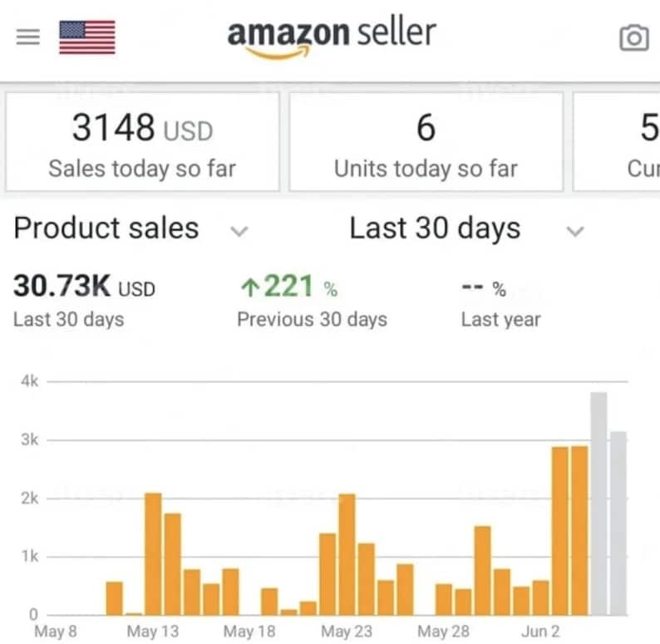Open the hamburger navigation menu
The image size is (660, 644).
coord(28,37)
